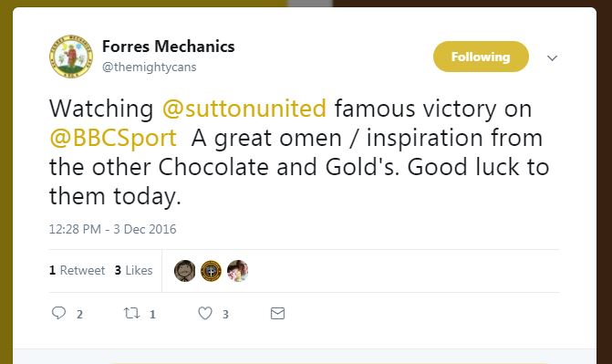Like the tweet with the heart icon
This screenshot has height=364, width=612.
(x=205, y=313)
